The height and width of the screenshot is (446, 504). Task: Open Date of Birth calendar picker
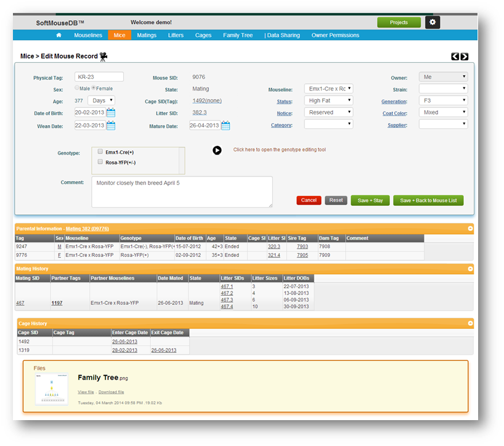(111, 113)
